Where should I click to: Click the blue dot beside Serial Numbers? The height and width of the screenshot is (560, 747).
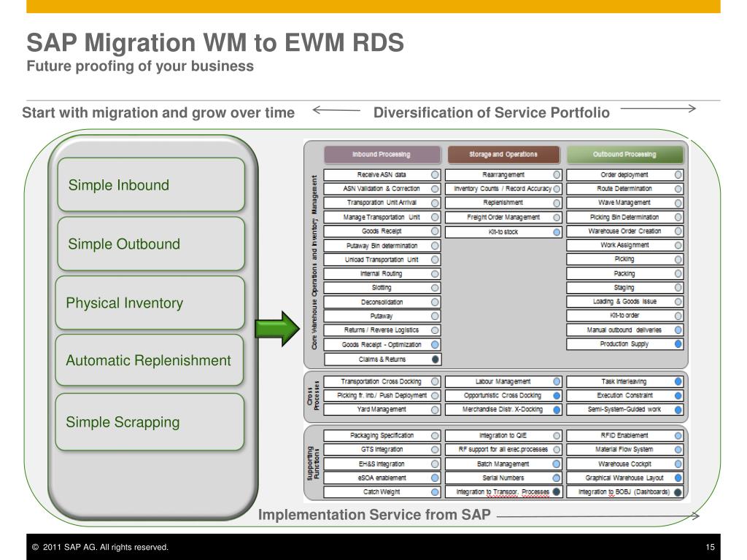(557, 478)
